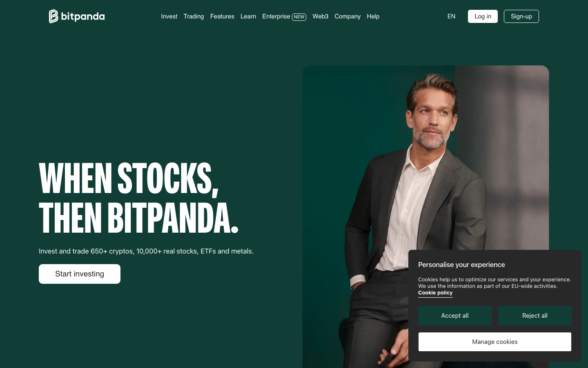Viewport: 588px width, 368px height.
Task: Reject all cookies
Action: tap(535, 316)
